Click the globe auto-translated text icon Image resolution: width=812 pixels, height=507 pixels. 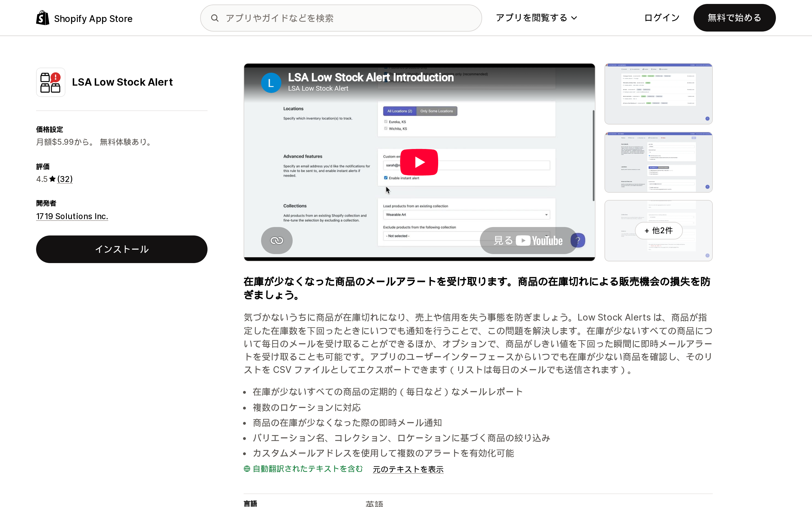click(x=247, y=469)
